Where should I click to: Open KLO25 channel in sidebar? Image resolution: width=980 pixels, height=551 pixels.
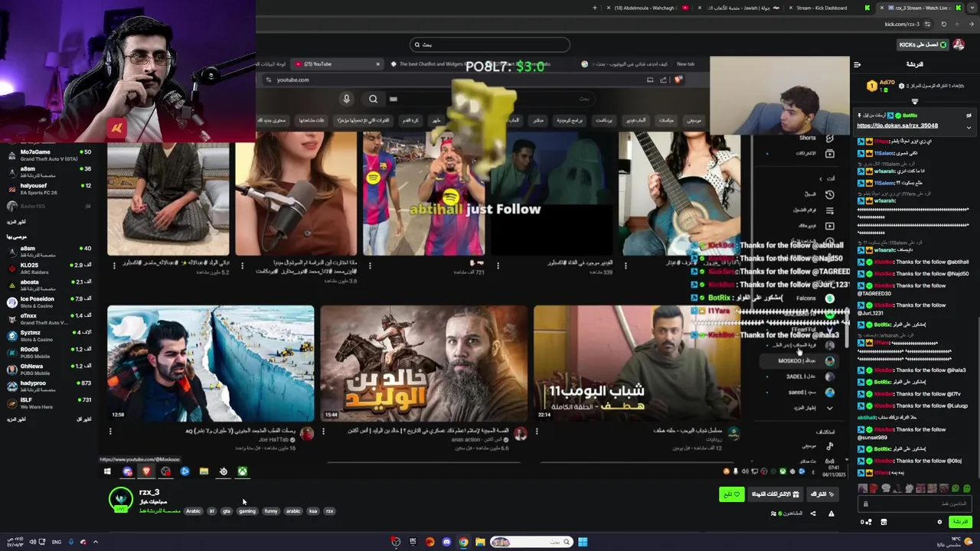[x=48, y=269]
